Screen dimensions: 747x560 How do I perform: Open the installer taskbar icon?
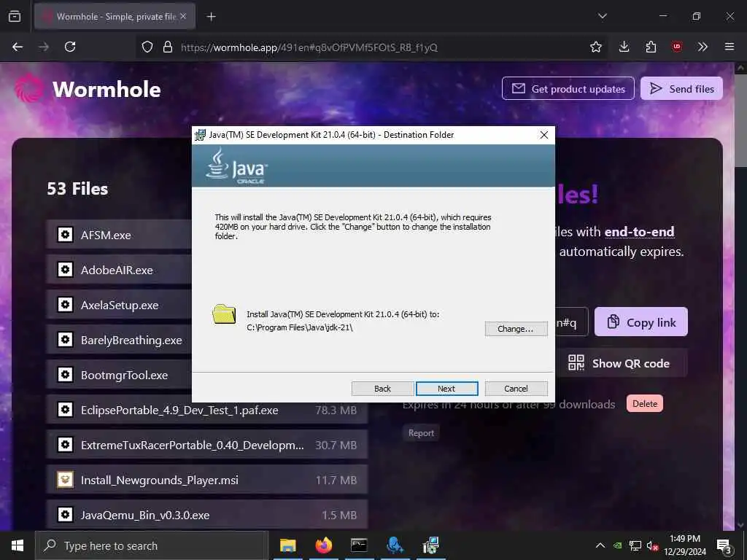[430, 545]
